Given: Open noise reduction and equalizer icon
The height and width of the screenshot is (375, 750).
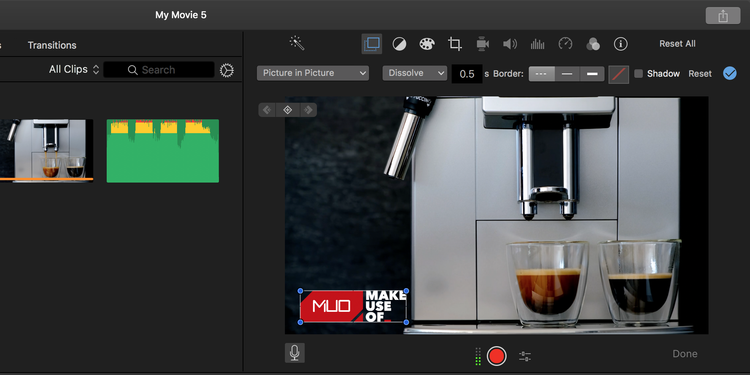Looking at the screenshot, I should pos(538,44).
